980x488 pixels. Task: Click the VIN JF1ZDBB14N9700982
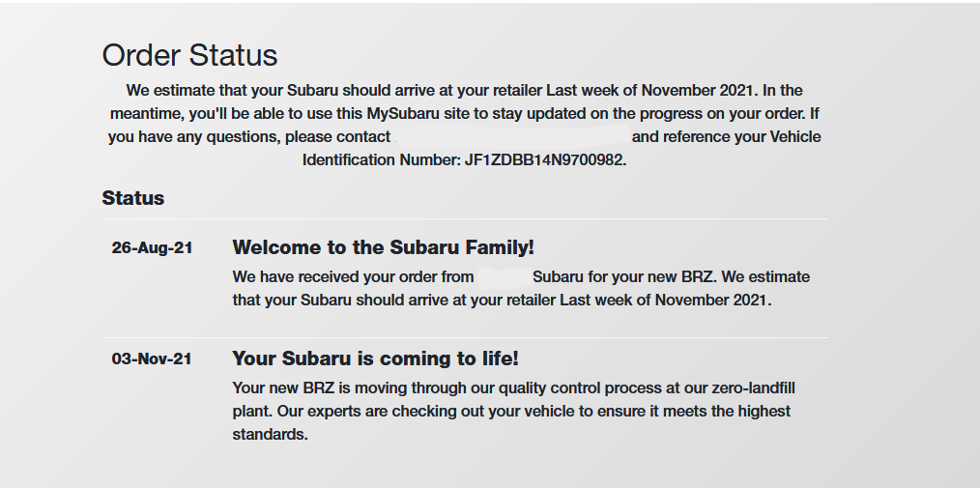coord(545,160)
